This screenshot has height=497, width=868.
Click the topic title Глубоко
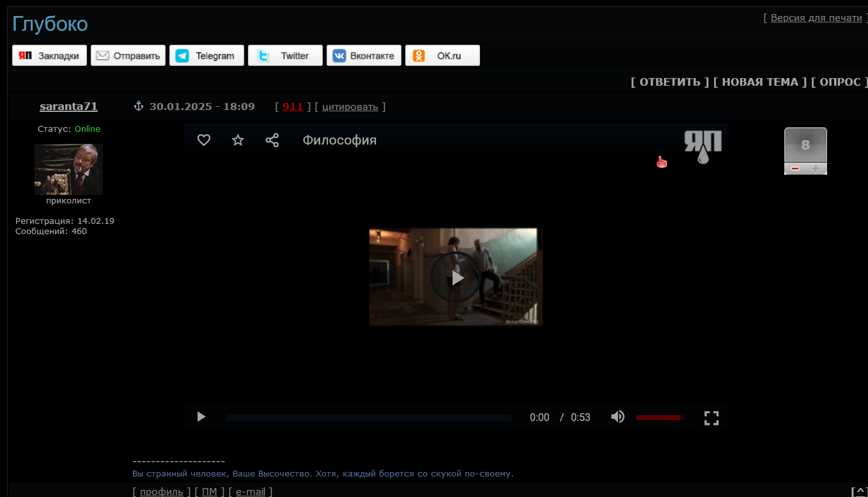tap(50, 24)
